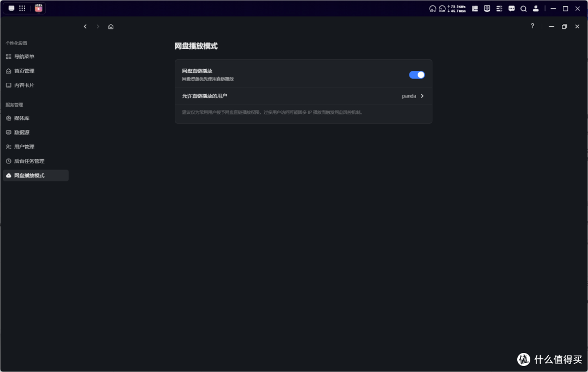588x372 pixels.
Task: Open the widget layout panel icon
Action: 475,9
